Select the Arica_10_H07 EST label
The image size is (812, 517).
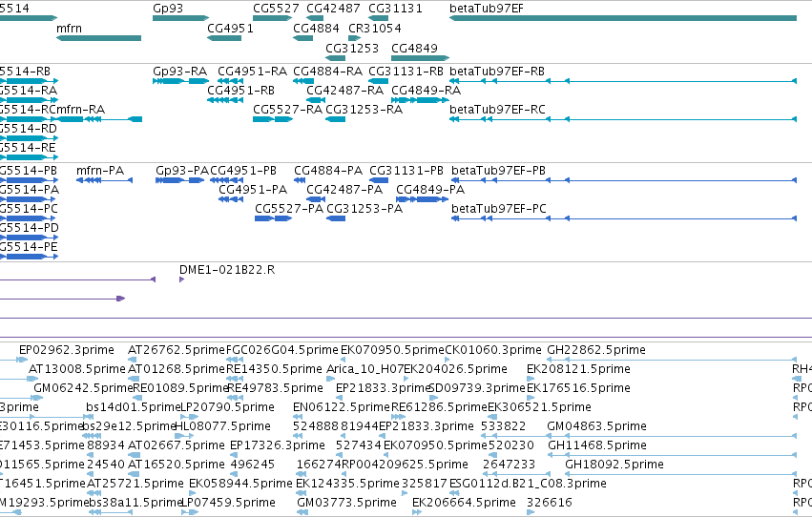(365, 369)
